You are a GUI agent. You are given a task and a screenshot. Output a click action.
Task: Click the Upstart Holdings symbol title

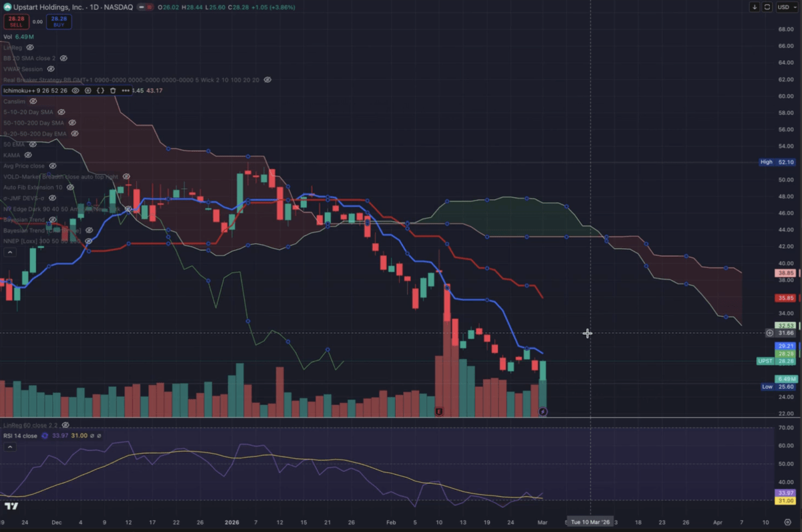click(x=47, y=6)
